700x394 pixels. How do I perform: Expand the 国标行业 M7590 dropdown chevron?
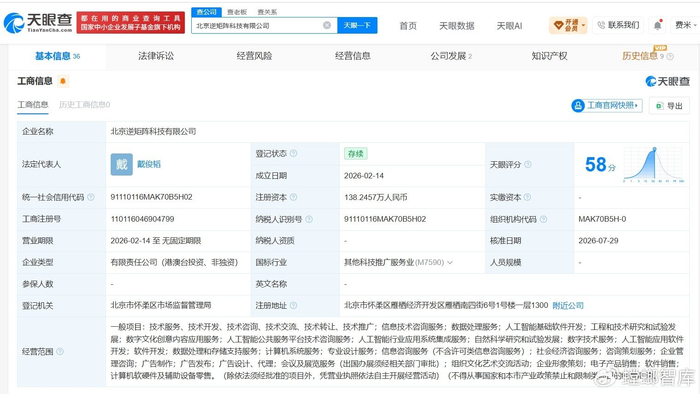point(450,262)
